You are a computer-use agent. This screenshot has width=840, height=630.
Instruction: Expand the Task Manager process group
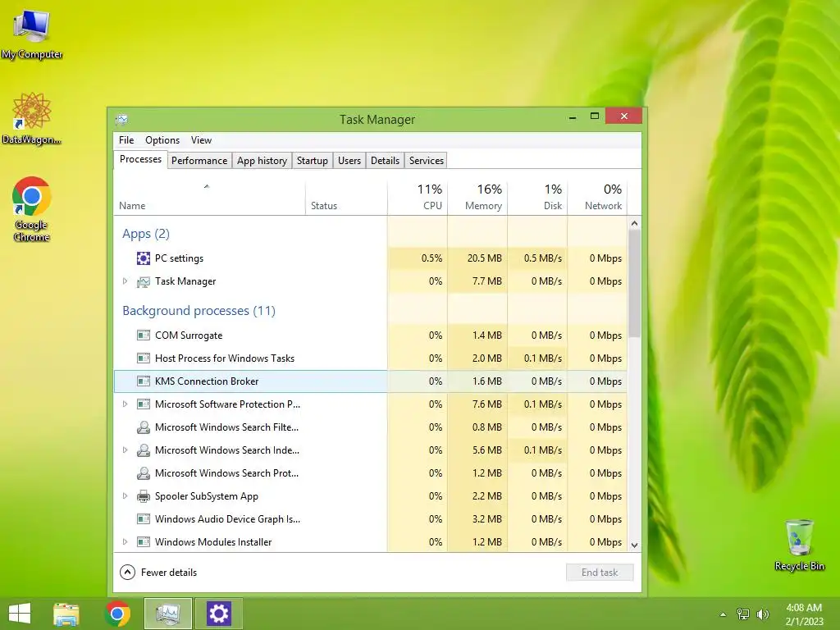point(125,281)
